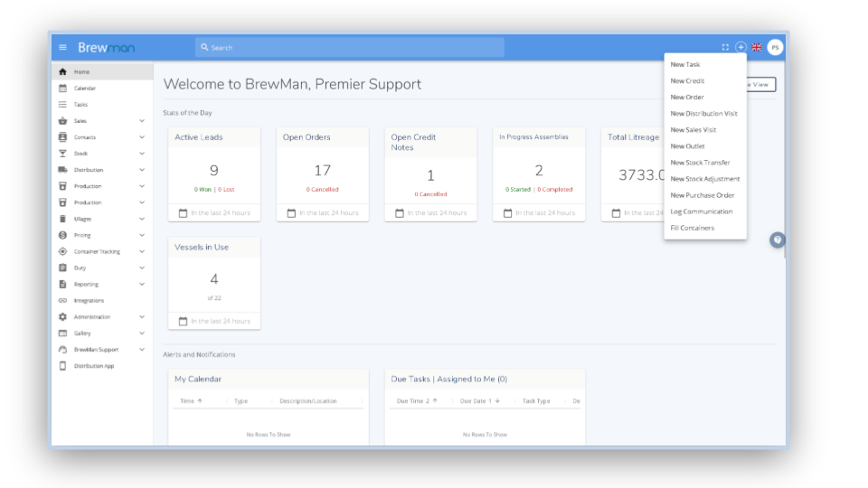The width and height of the screenshot is (868, 488).
Task: Click the BrewMan Support headset icon
Action: (62, 350)
